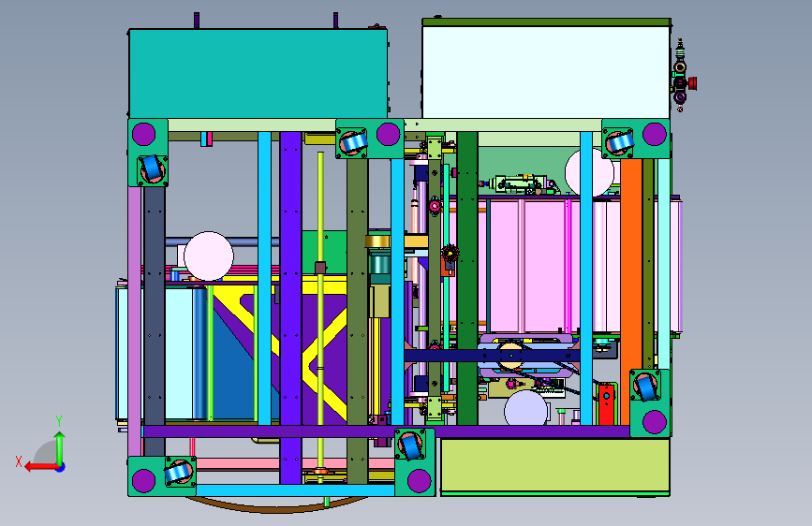Screen dimensions: 812x526
Task: Select the long dark purple horizontal beam
Action: [x=386, y=431]
